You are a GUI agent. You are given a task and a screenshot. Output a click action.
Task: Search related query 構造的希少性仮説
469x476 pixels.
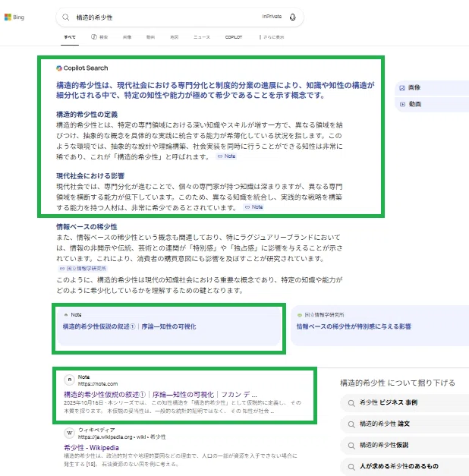coord(405,446)
